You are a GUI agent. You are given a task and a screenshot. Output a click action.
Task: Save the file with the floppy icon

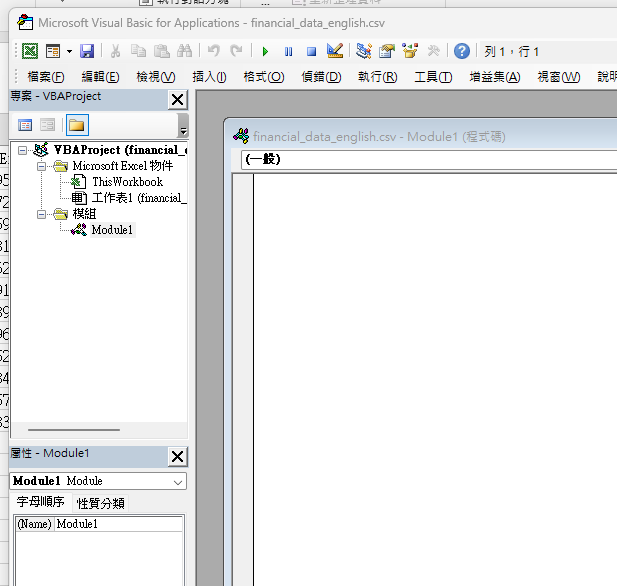coord(87,51)
